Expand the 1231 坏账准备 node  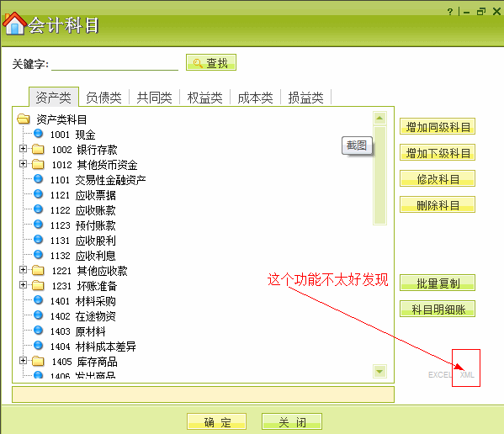point(23,284)
